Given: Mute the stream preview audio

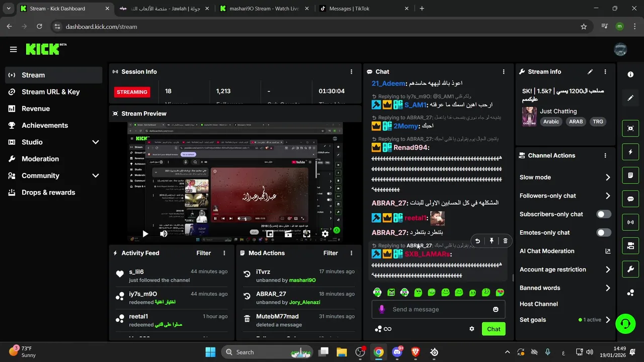Looking at the screenshot, I should 164,234.
